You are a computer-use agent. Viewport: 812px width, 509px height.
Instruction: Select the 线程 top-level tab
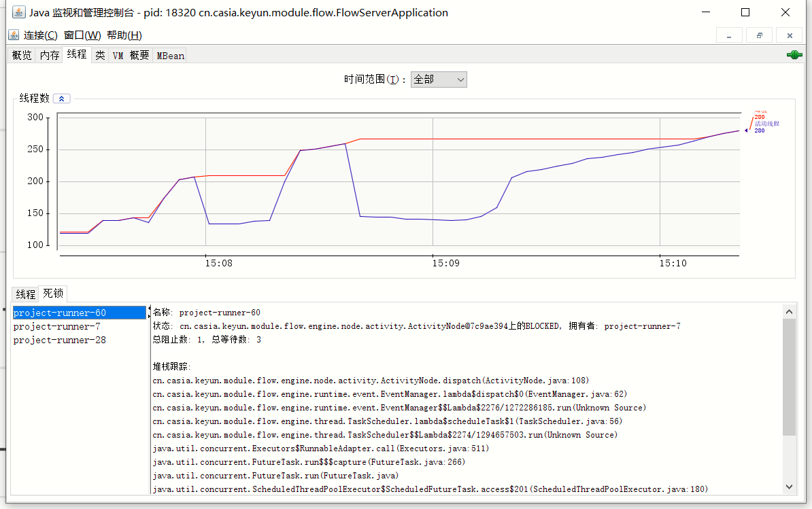[77, 54]
